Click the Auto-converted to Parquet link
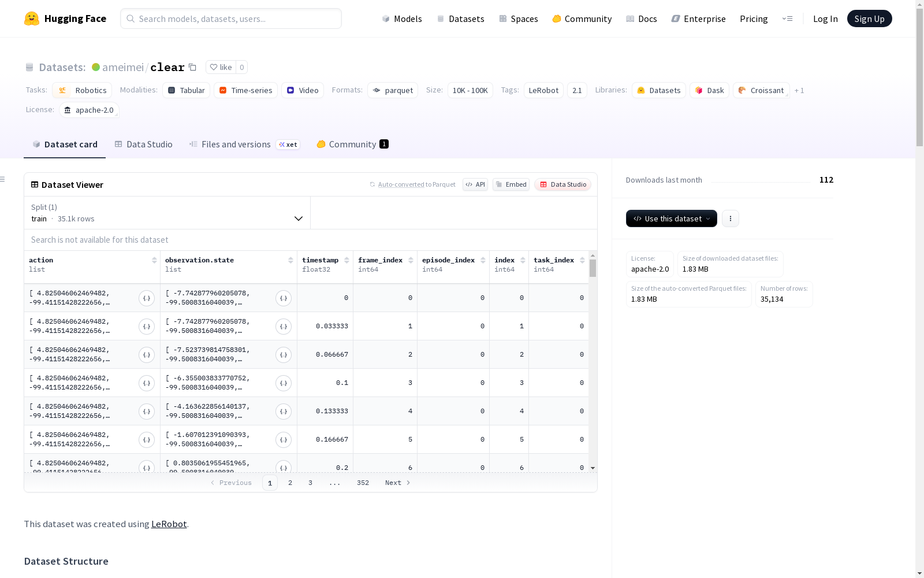 (x=412, y=184)
